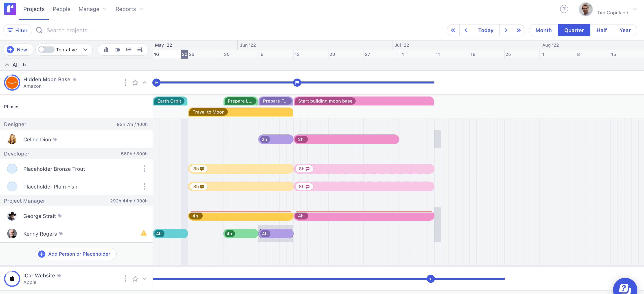Expand the iCar Website project row

click(x=145, y=278)
